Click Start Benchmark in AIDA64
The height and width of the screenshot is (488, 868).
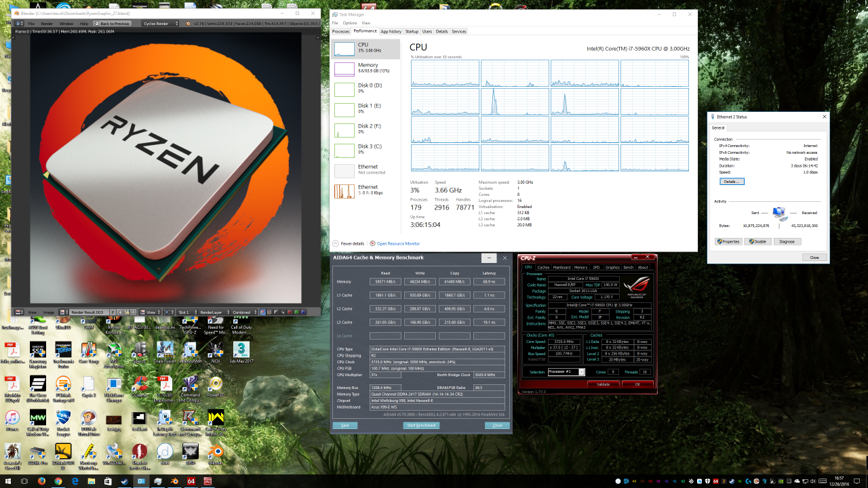421,426
